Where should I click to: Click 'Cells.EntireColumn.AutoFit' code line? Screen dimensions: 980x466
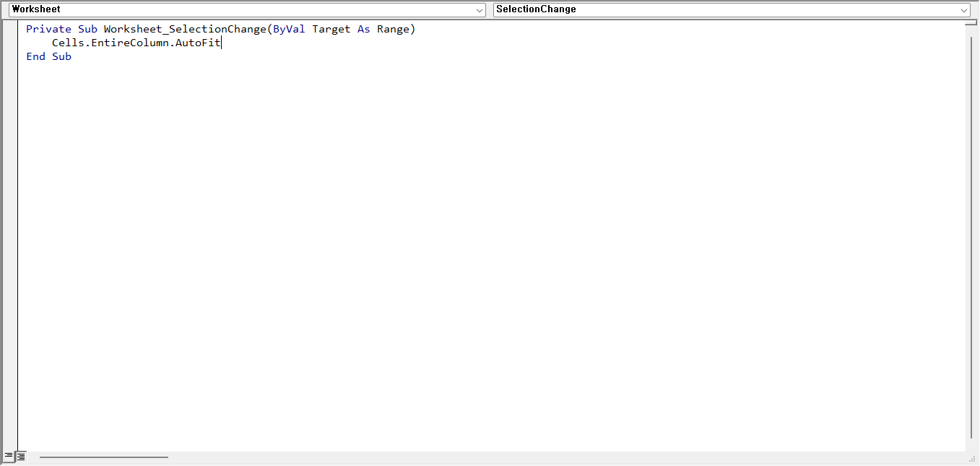(x=136, y=43)
